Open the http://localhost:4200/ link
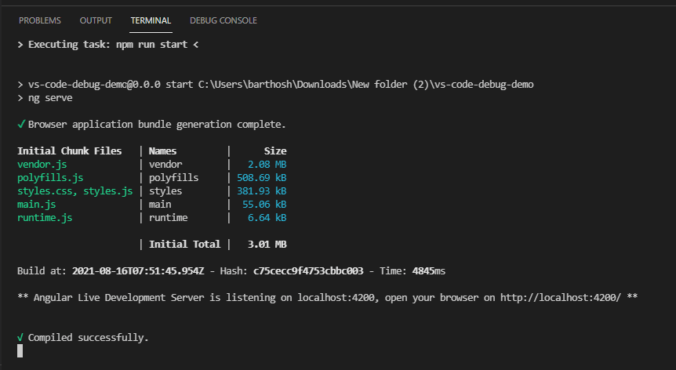This screenshot has width=676, height=370. 560,298
